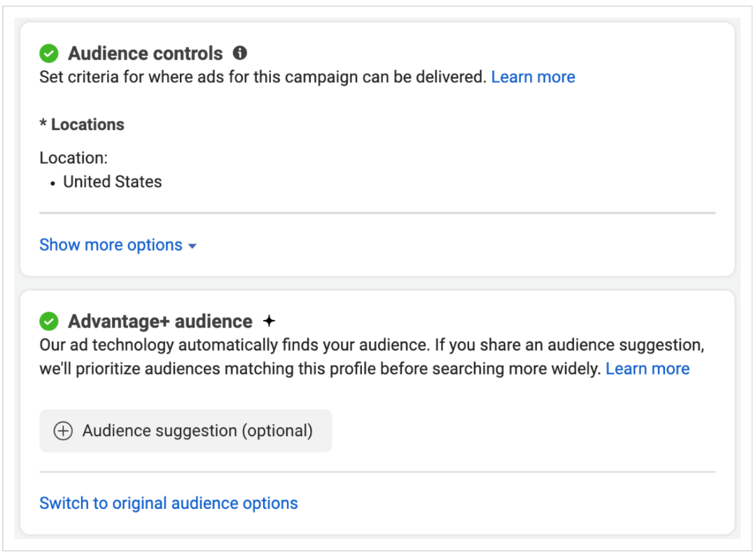Open Learn more link under Advantage+ audience
The image size is (756, 553).
click(x=647, y=369)
